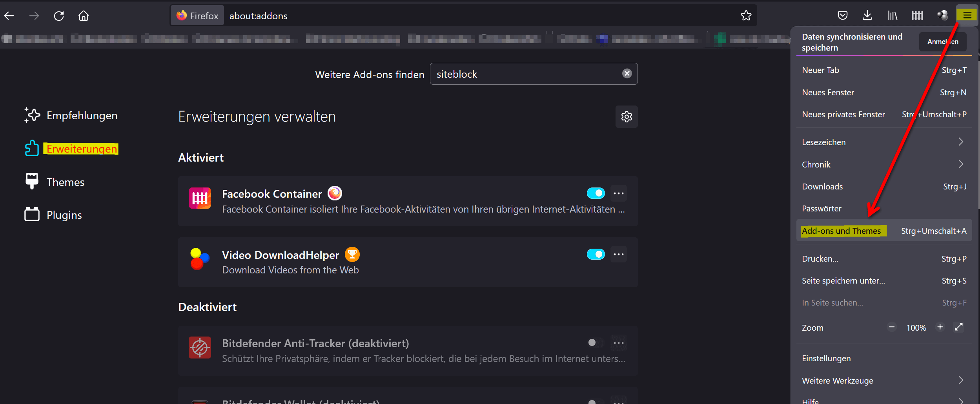Click the trophy badge beside Video DownloadHelper
This screenshot has height=404, width=980.
tap(352, 255)
